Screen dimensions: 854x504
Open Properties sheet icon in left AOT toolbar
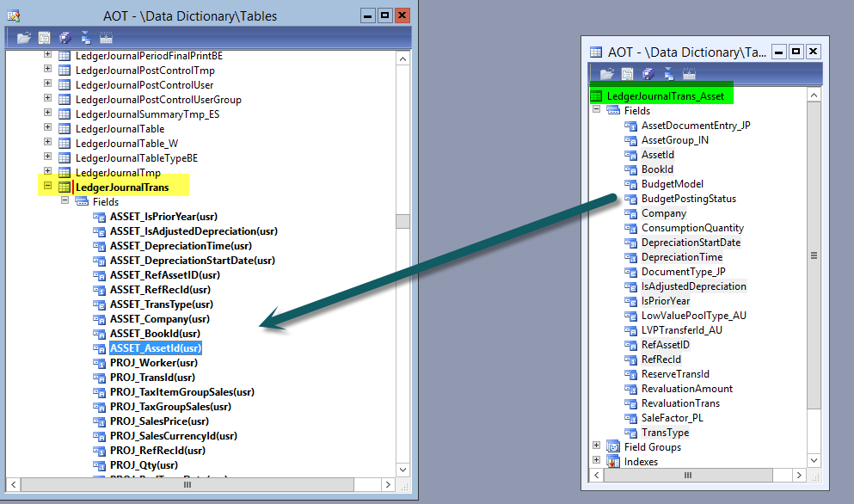44,37
